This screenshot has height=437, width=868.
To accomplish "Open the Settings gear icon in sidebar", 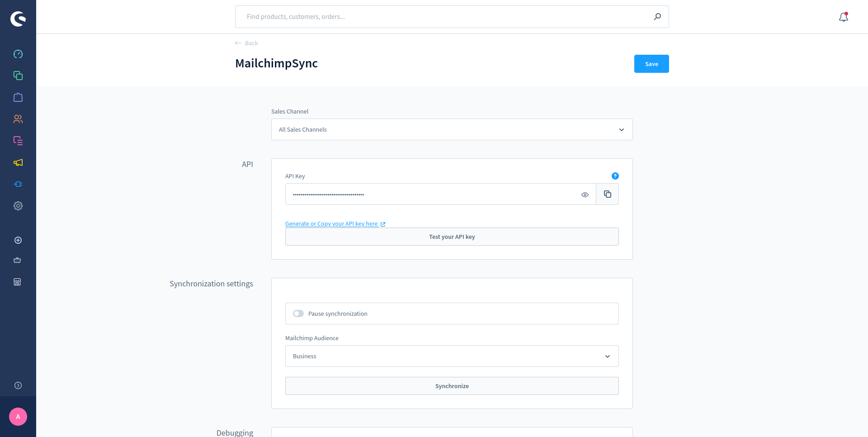I will pos(18,206).
